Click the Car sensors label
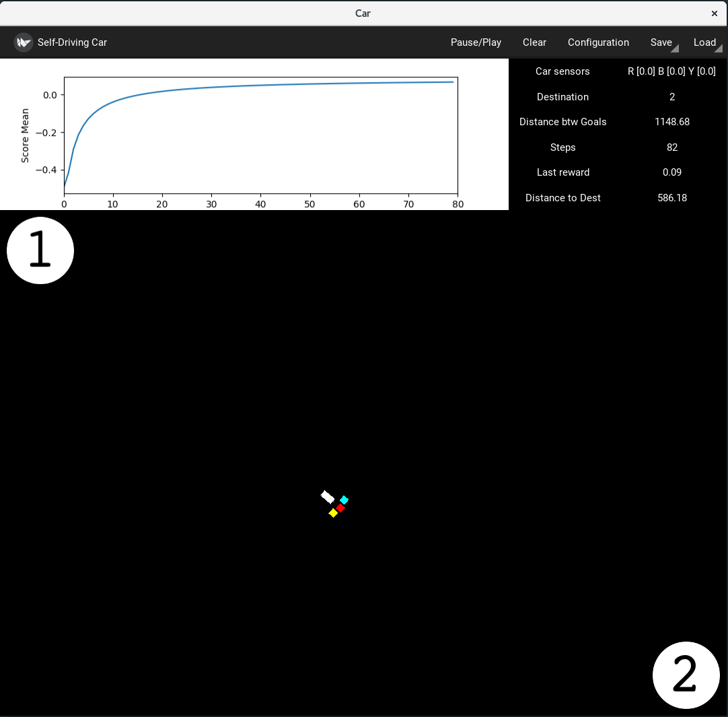Viewport: 728px width, 717px height. 562,71
